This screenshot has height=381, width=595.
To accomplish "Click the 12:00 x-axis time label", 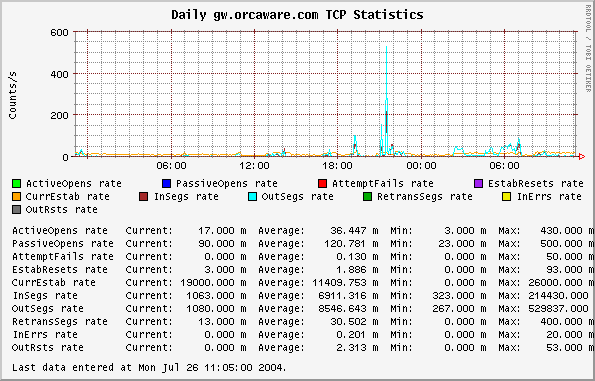I will click(x=255, y=166).
